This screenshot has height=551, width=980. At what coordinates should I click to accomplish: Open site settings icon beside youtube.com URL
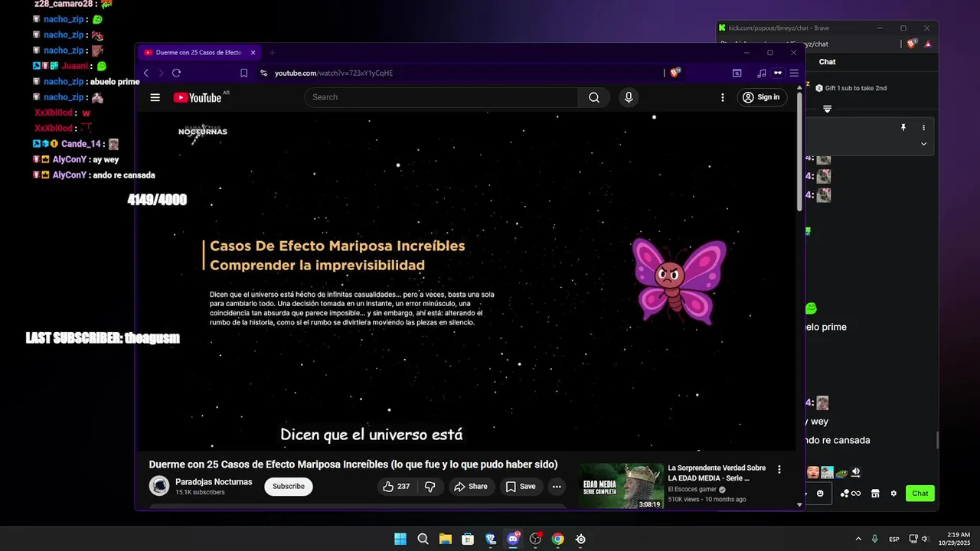(x=263, y=73)
